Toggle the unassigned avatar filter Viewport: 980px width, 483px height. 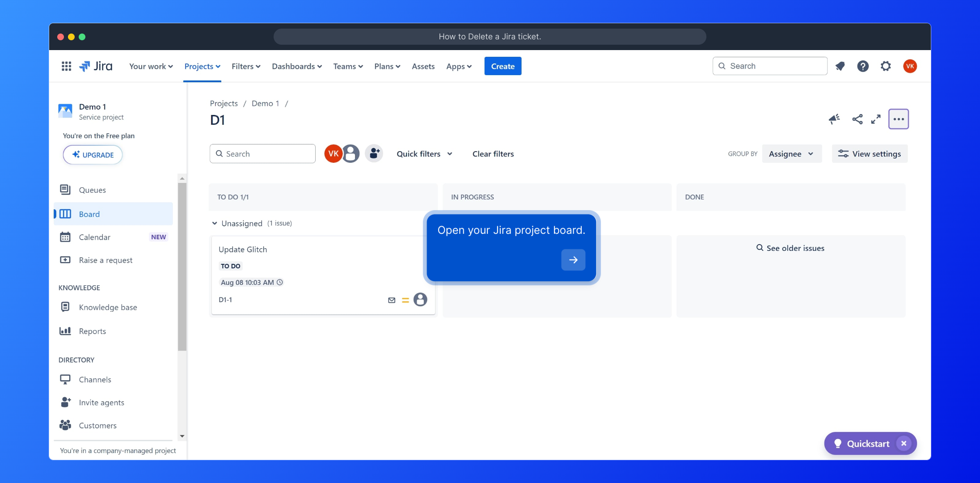point(351,154)
